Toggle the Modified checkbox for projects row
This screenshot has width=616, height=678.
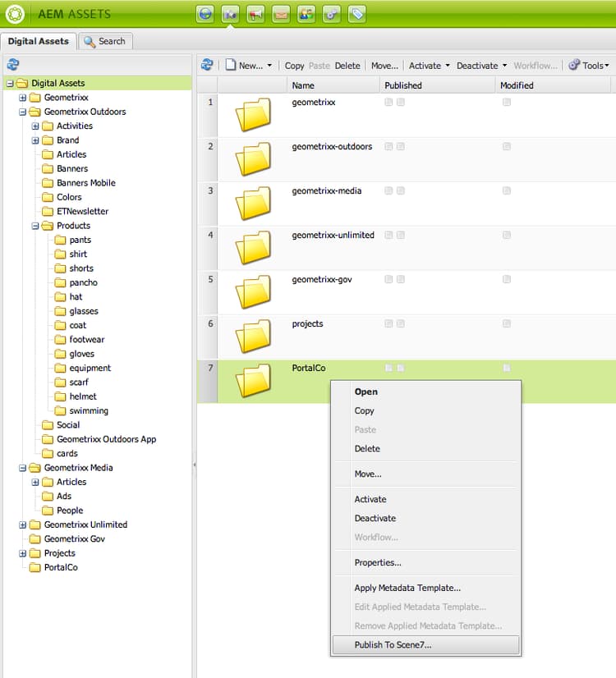click(x=507, y=323)
